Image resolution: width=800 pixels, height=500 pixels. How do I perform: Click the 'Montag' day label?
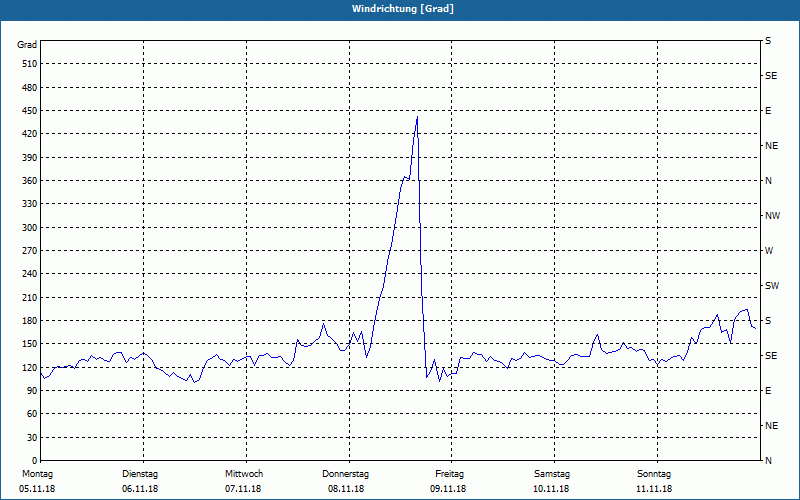coord(37,474)
